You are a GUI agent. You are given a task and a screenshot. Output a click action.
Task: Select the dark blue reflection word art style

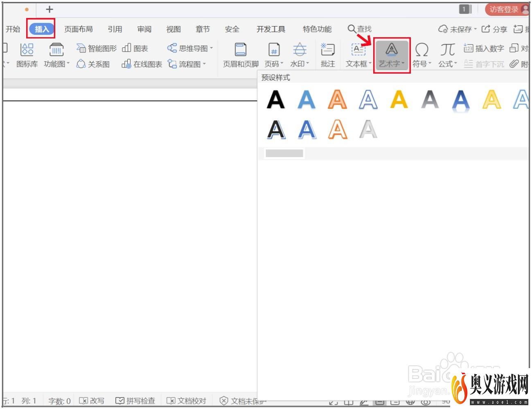click(x=461, y=100)
